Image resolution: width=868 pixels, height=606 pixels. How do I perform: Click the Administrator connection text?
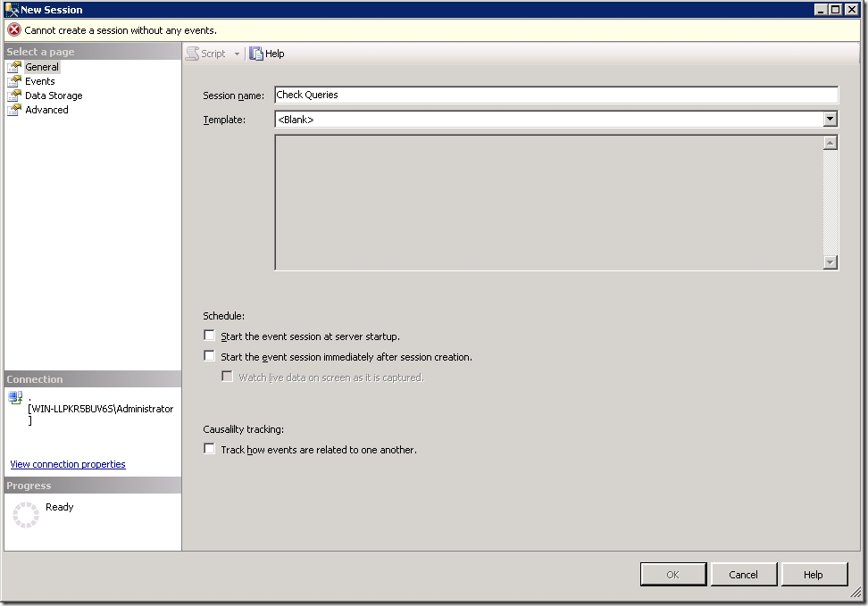click(x=100, y=409)
